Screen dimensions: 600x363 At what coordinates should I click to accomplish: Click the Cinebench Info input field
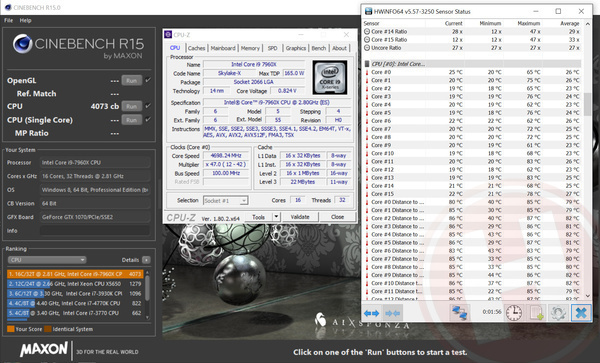(95, 231)
